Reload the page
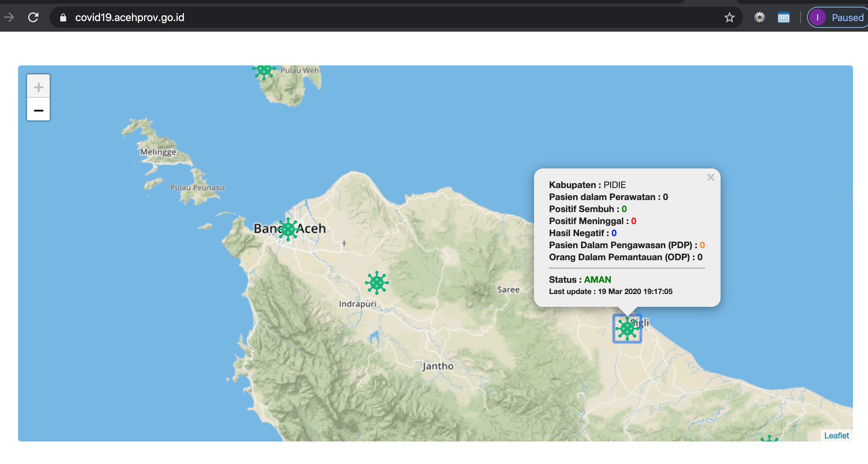Screen dimensions: 868x464 point(33,17)
